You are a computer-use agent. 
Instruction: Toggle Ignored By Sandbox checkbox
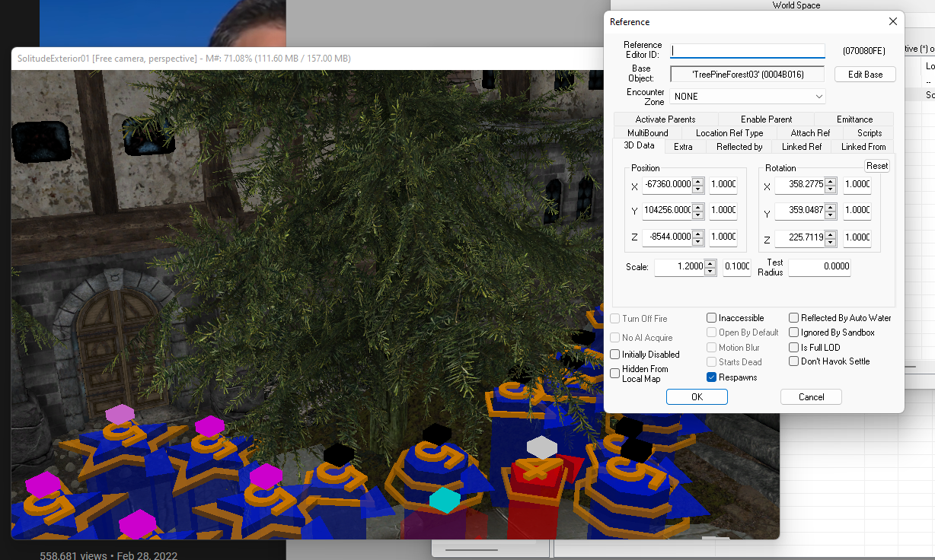pyautogui.click(x=793, y=332)
